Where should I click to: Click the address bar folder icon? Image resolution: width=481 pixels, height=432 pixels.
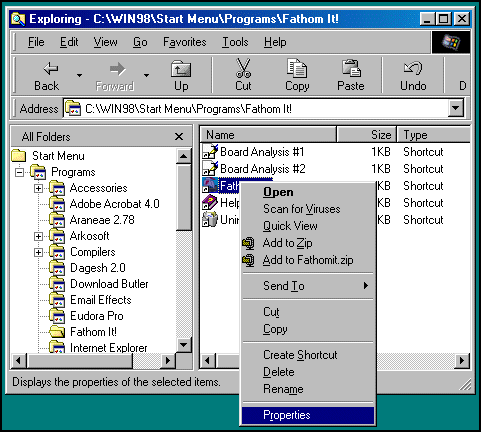pyautogui.click(x=73, y=109)
